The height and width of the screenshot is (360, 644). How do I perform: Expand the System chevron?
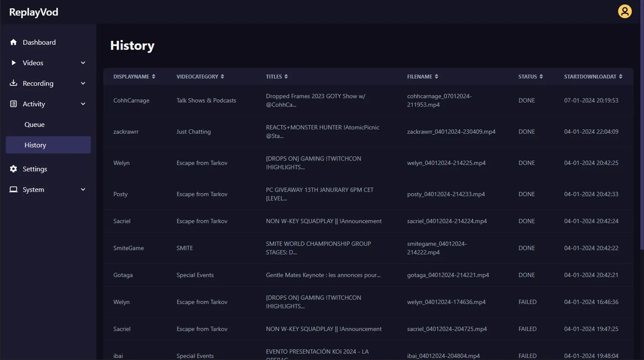coord(83,190)
